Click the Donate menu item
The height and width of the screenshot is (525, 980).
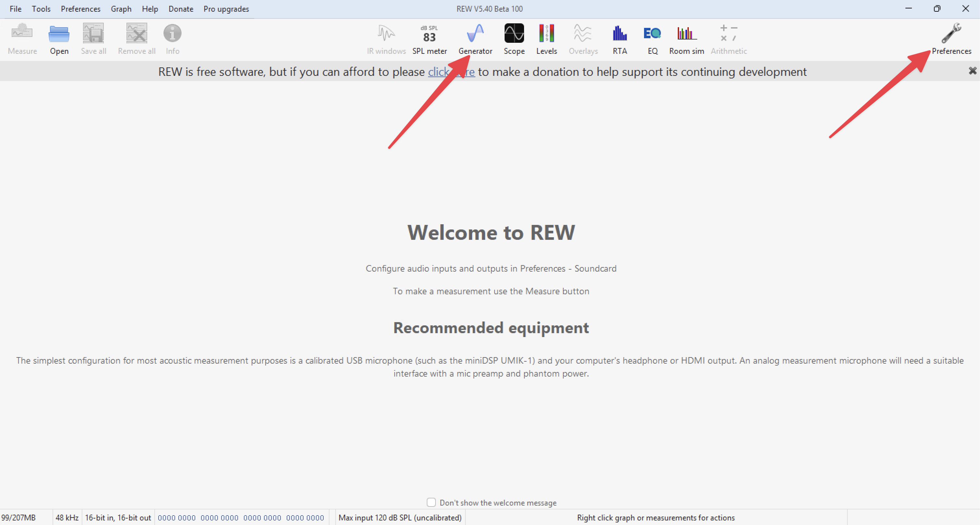[181, 9]
